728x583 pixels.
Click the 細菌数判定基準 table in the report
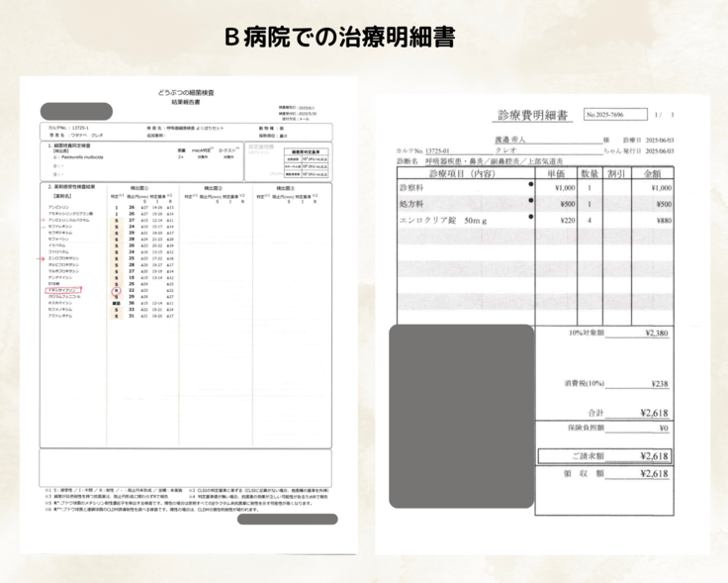[304, 163]
